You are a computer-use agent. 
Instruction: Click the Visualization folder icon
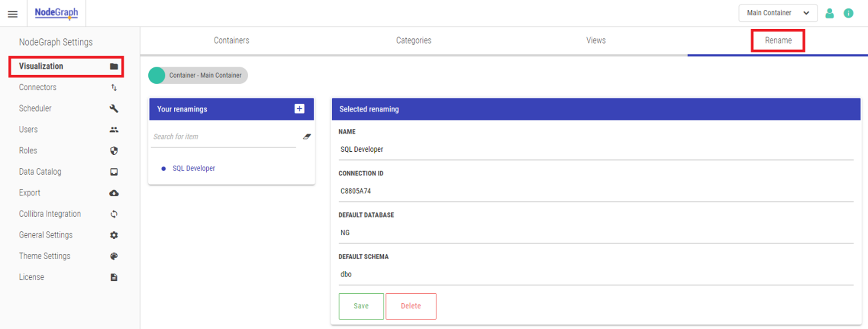(114, 66)
